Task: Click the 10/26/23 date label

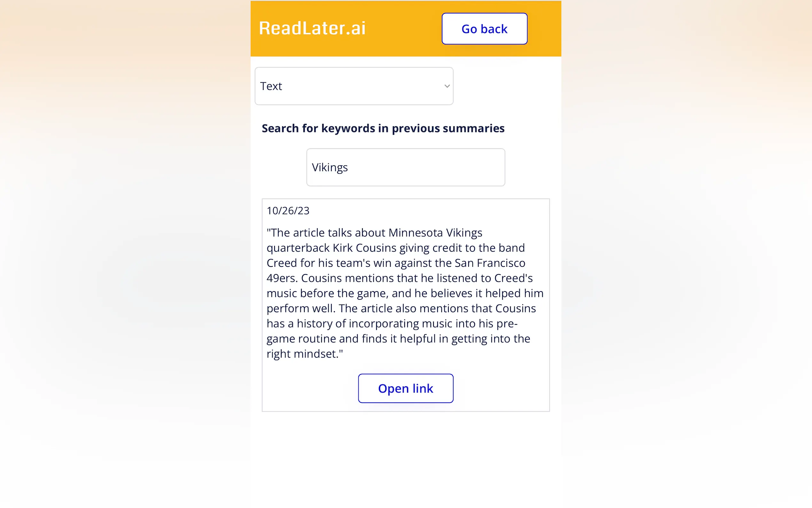Action: (288, 211)
